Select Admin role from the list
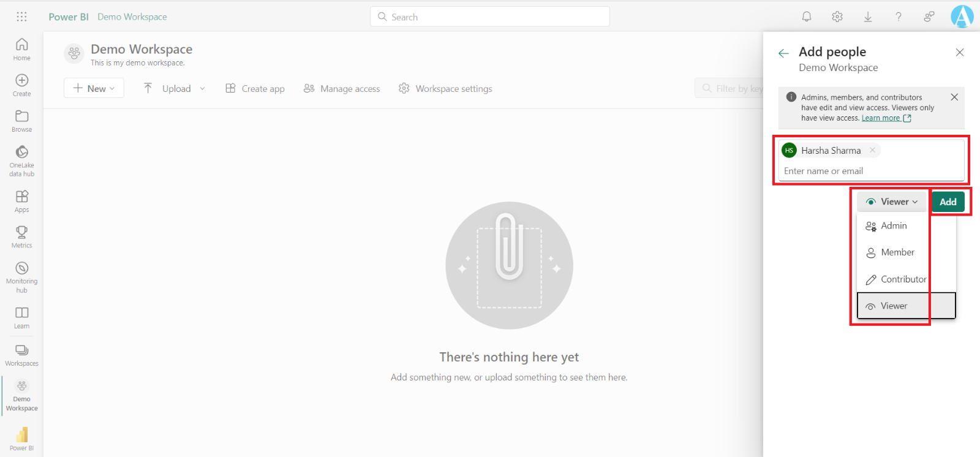The height and width of the screenshot is (457, 980). [x=893, y=226]
